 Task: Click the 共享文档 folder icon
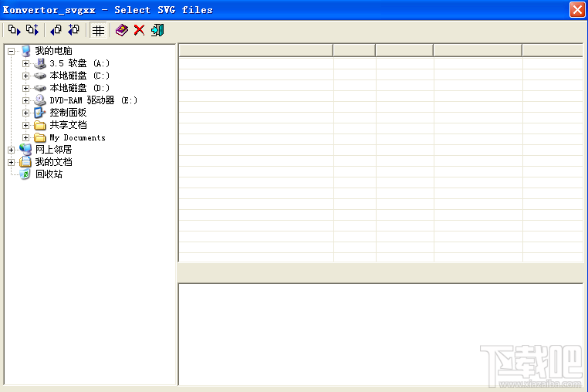pyautogui.click(x=40, y=125)
